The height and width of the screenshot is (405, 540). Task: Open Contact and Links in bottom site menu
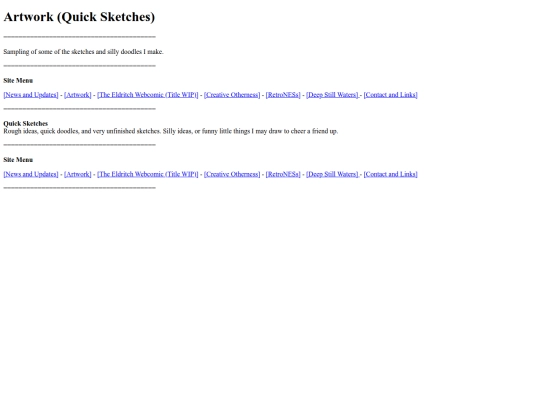[391, 174]
